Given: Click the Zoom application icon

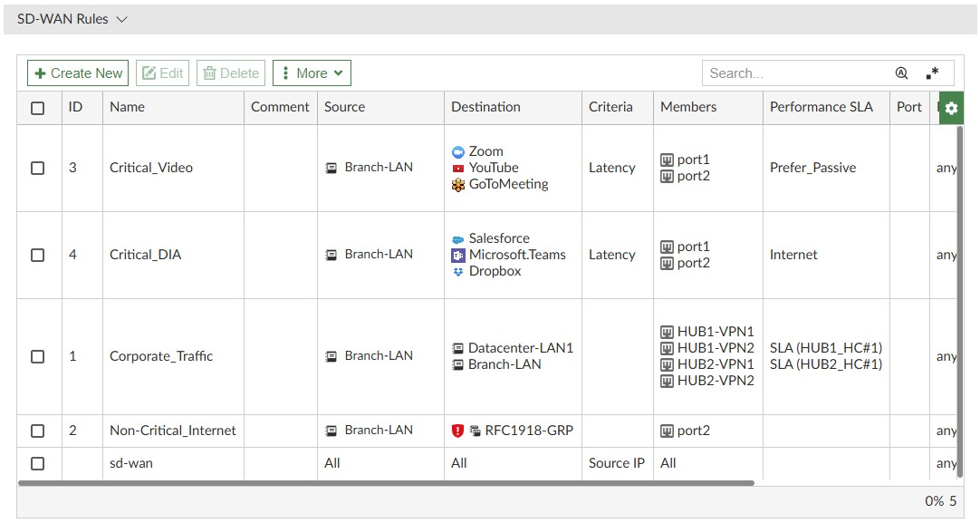Looking at the screenshot, I should (x=457, y=151).
